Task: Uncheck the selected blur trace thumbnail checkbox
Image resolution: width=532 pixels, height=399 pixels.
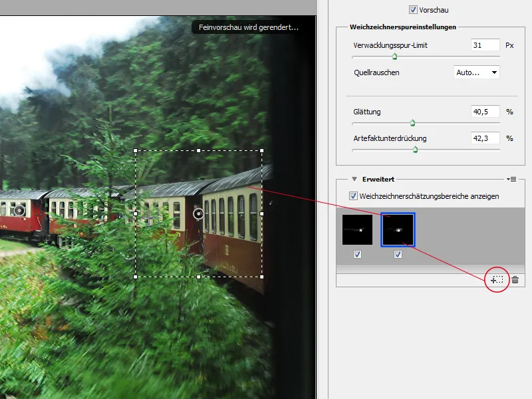Action: tap(398, 254)
